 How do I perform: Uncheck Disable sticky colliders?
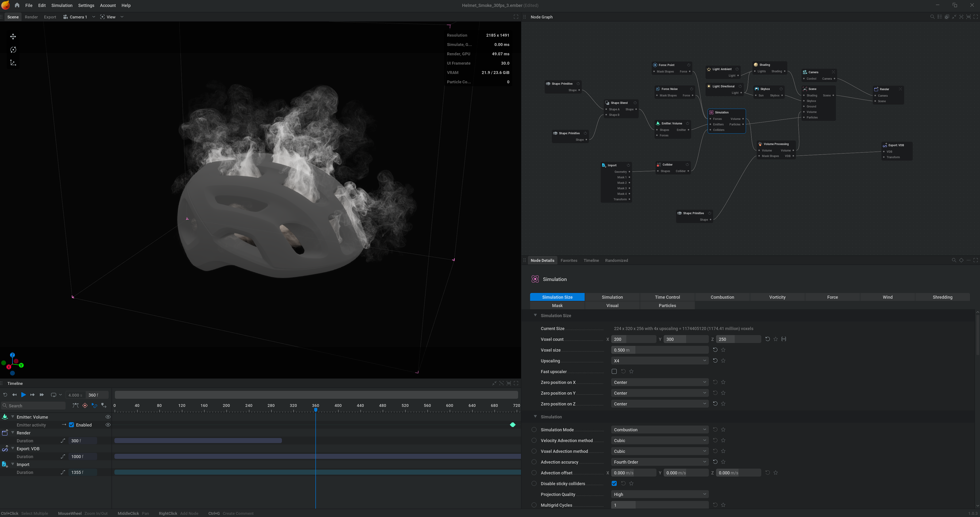[x=614, y=484]
